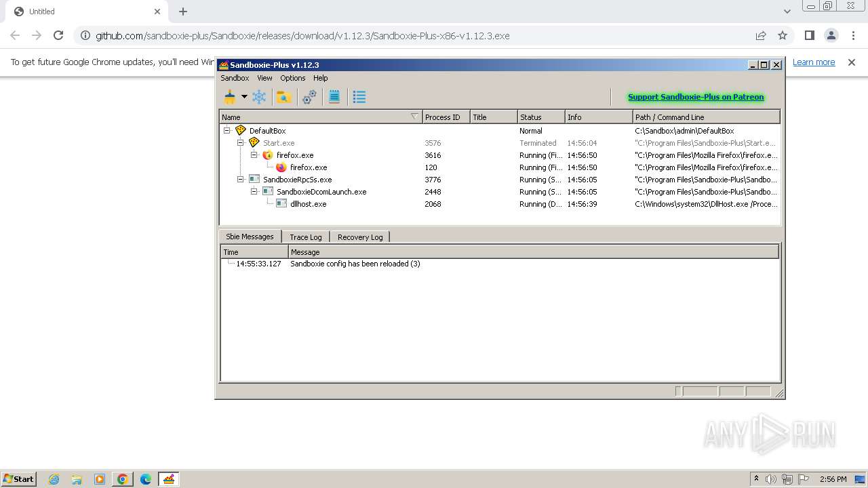Open the Cleanup dropdown arrow in toolbar
This screenshot has width=868, height=488.
click(x=244, y=97)
